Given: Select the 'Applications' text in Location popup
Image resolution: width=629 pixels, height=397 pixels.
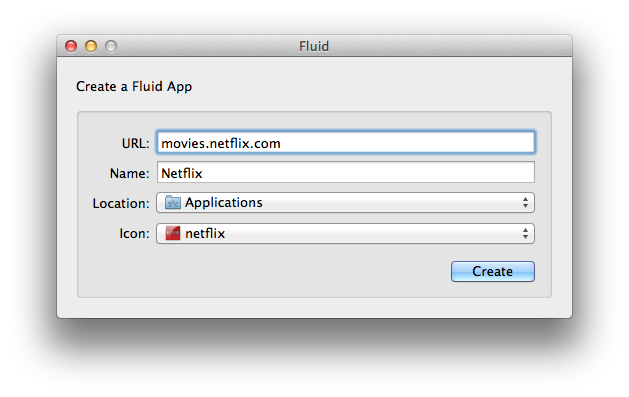Looking at the screenshot, I should [224, 203].
